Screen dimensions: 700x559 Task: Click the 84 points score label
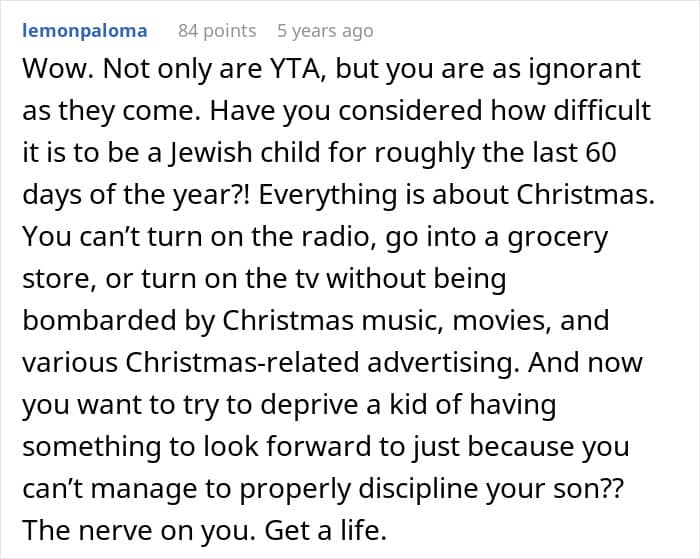pos(217,31)
